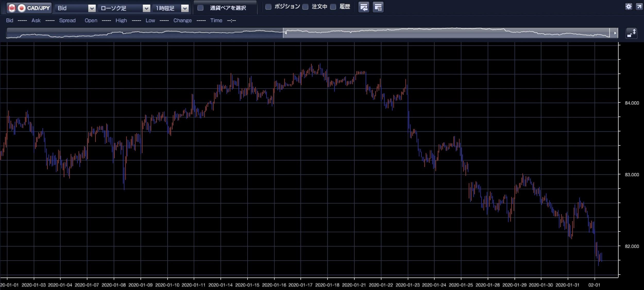Viewport: 644px width, 290px height.
Task: Click the CAD/JPY currency pair button
Action: tap(29, 8)
